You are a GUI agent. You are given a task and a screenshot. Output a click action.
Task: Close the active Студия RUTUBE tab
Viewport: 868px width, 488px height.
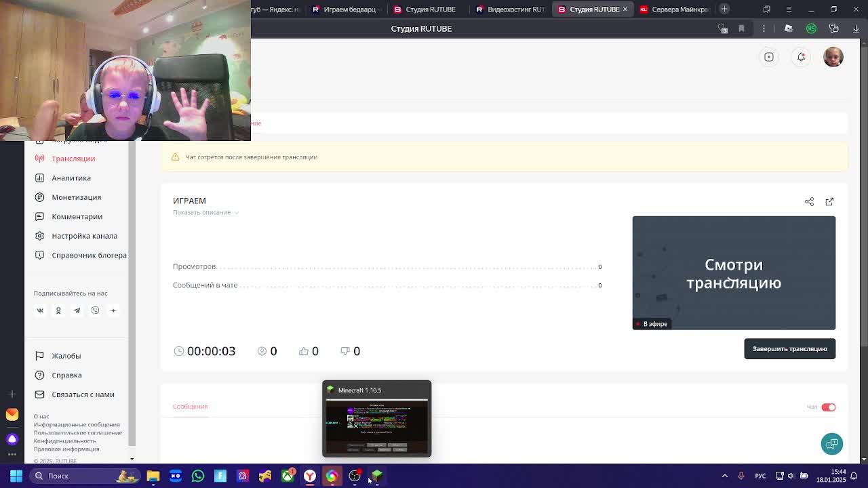click(x=625, y=9)
